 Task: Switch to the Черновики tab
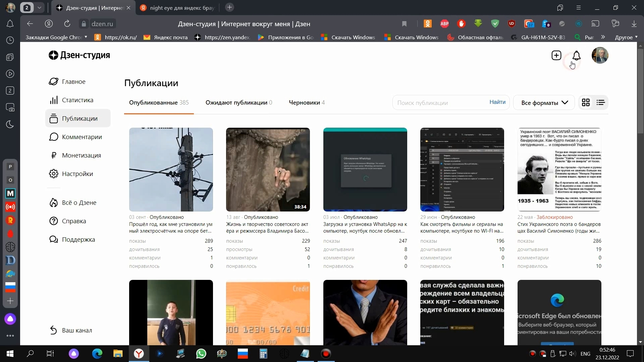(x=305, y=103)
